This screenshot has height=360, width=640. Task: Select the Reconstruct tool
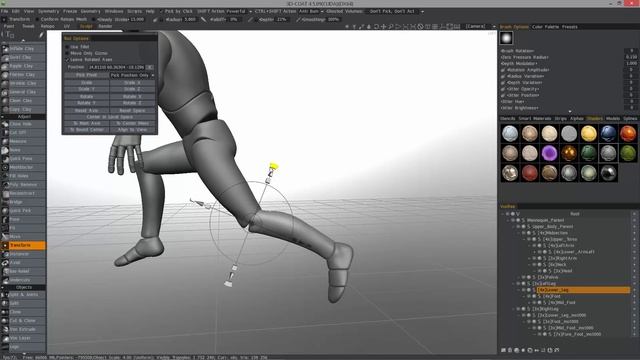point(23,193)
